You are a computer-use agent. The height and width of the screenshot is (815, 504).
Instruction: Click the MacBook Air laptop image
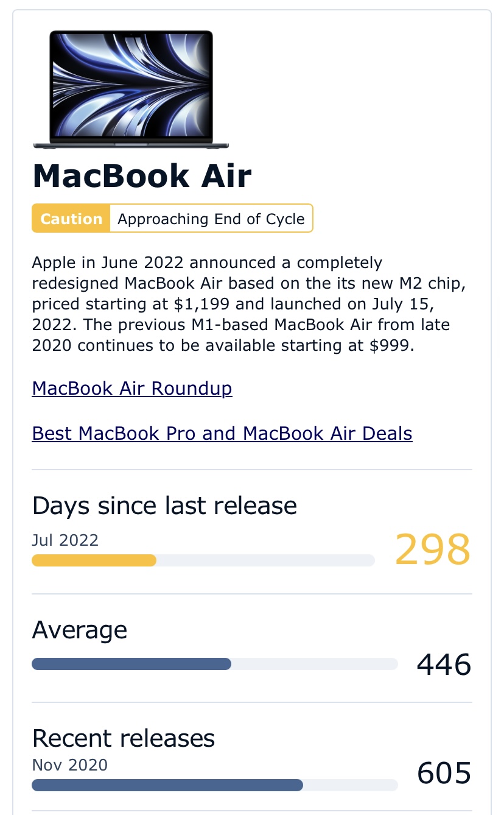[x=131, y=90]
